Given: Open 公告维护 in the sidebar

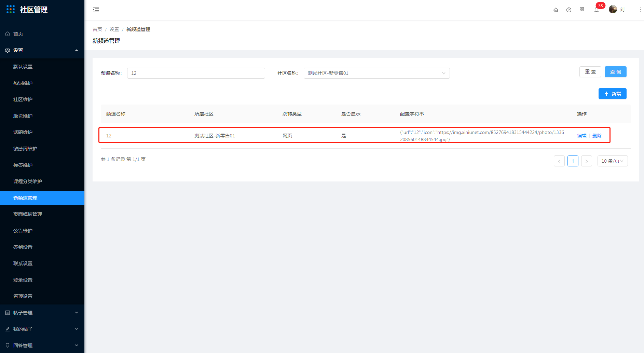Looking at the screenshot, I should click(42, 231).
